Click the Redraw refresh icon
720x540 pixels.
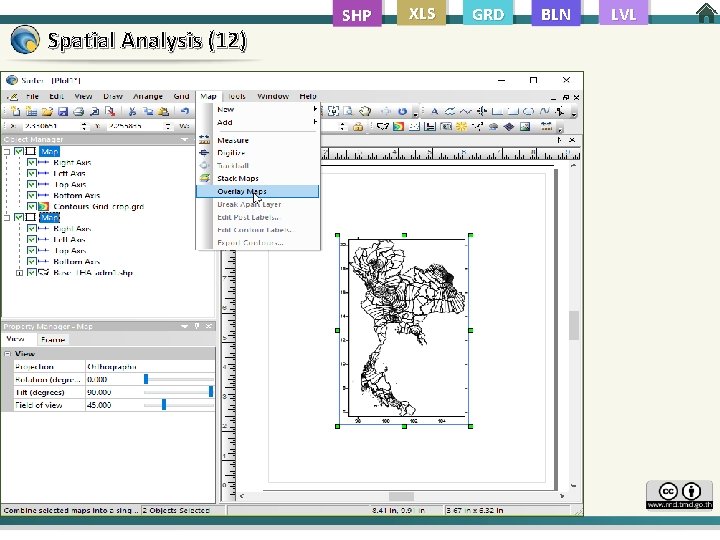[402, 112]
